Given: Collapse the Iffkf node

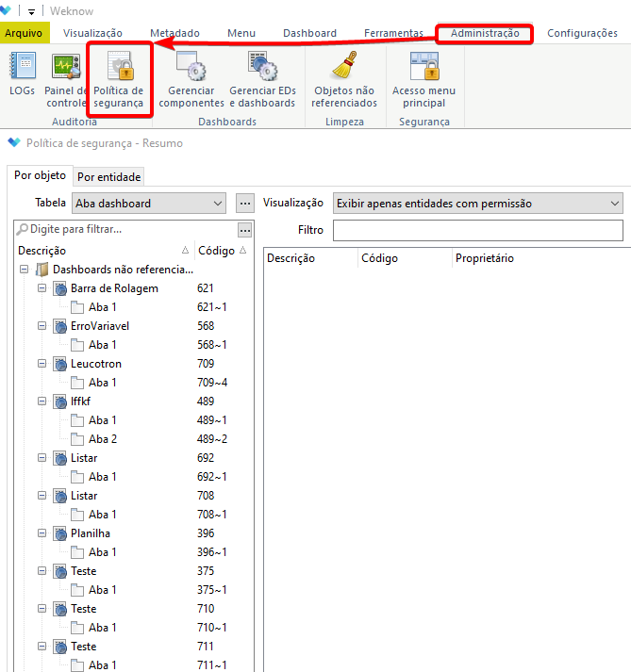Looking at the screenshot, I should 42,402.
